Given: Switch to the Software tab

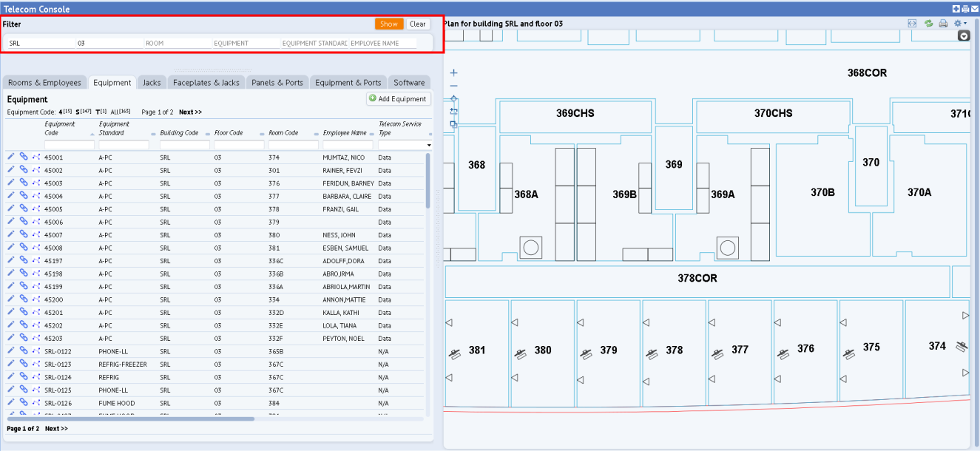Looking at the screenshot, I should click(x=409, y=82).
